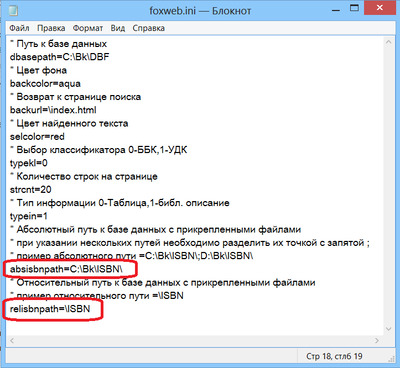
Task: Click the comment starting Относительный путь к базе
Action: click(x=163, y=282)
